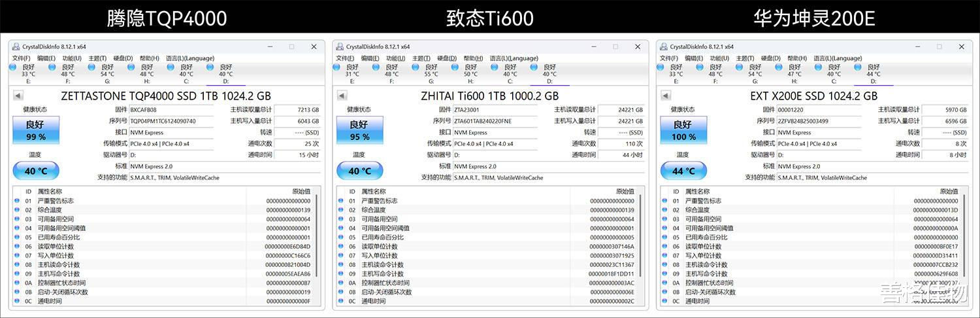Select 读取单位计数 row in TQP4000 list
This screenshot has width=980, height=318.
163,247
